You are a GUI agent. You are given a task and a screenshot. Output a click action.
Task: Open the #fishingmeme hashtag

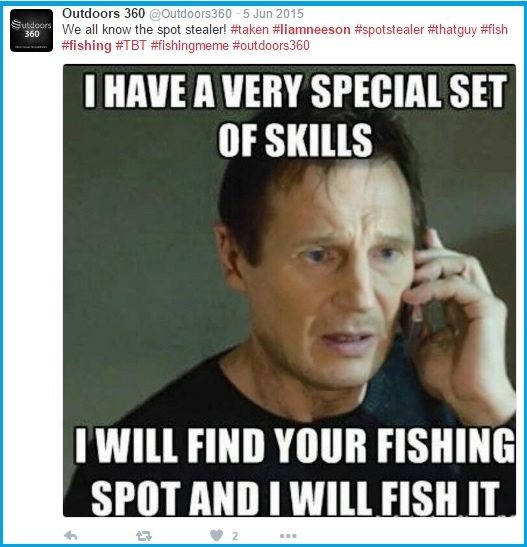click(x=189, y=46)
